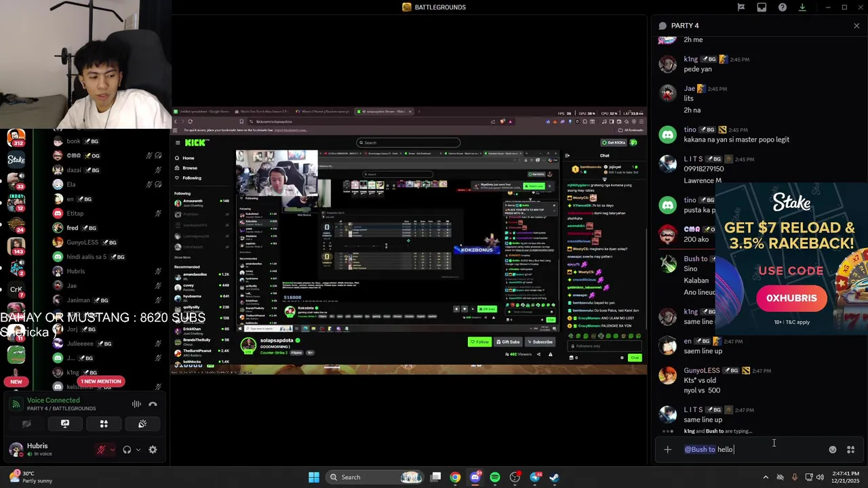This screenshot has width=868, height=488.
Task: Click Subscribe in the streamed Kick page
Action: coord(540,342)
